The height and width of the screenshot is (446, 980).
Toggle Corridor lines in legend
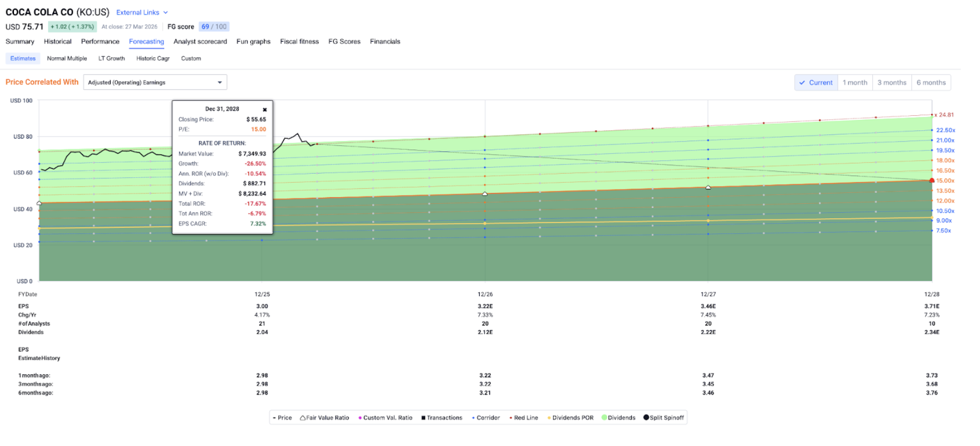[x=486, y=418]
